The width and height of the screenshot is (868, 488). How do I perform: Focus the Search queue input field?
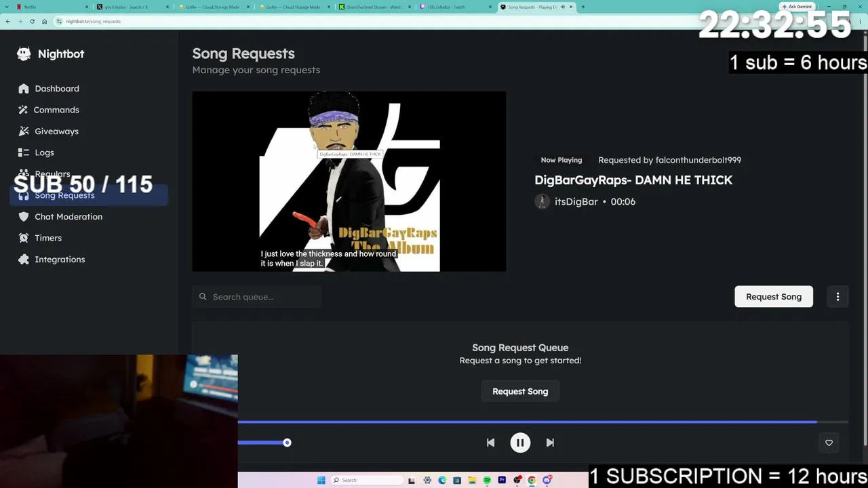(257, 297)
